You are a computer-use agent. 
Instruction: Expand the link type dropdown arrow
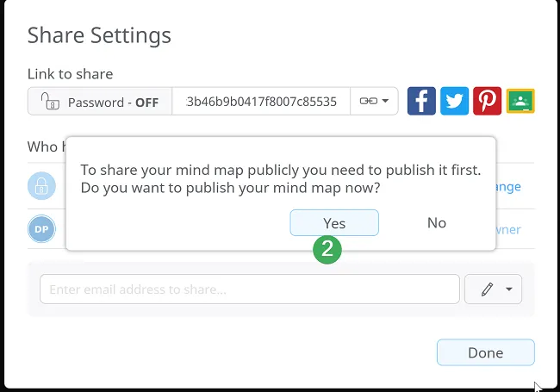[385, 102]
